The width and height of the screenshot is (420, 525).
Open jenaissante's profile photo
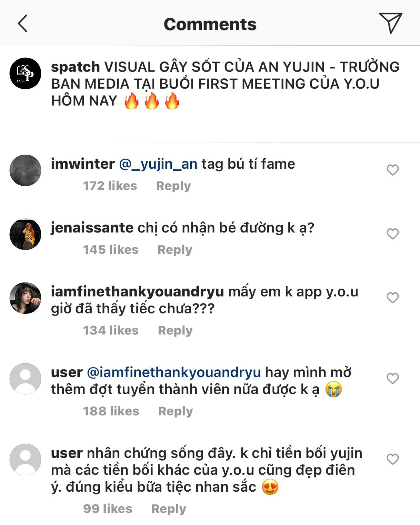coord(26,234)
